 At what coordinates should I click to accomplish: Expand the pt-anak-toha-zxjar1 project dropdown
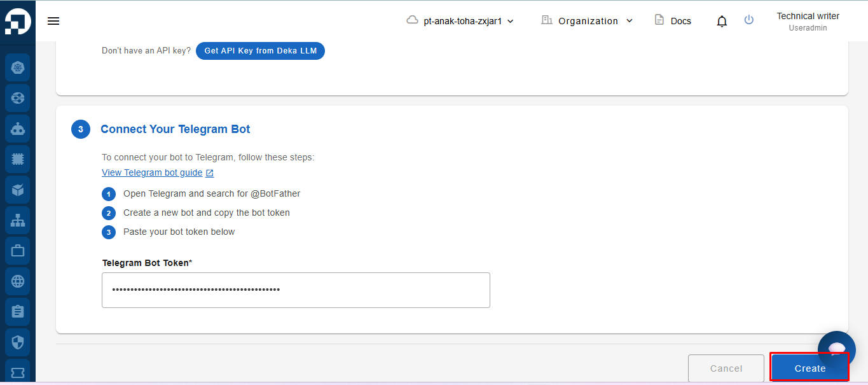(x=460, y=20)
